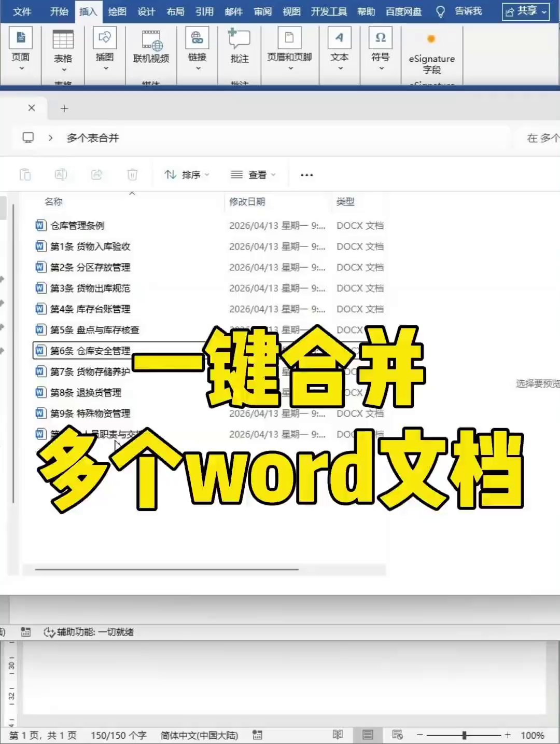Switch to the 引用 References tab

point(204,11)
